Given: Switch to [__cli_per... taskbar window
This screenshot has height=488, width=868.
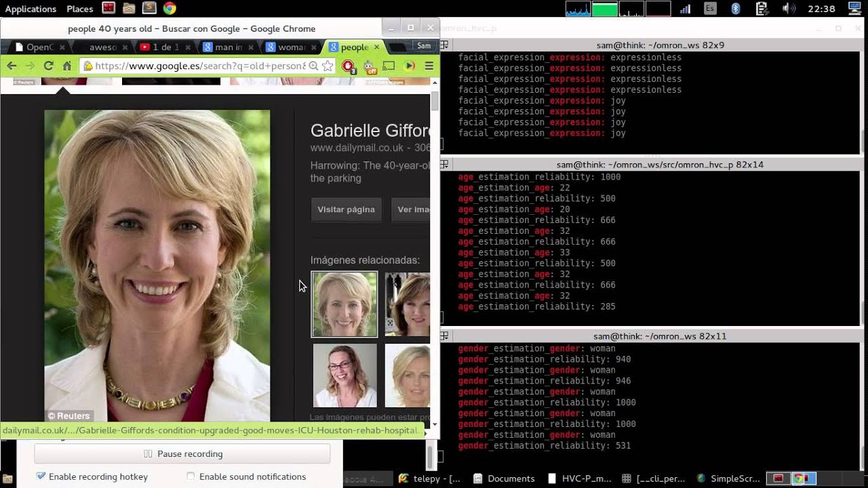Looking at the screenshot, I should pos(654,479).
